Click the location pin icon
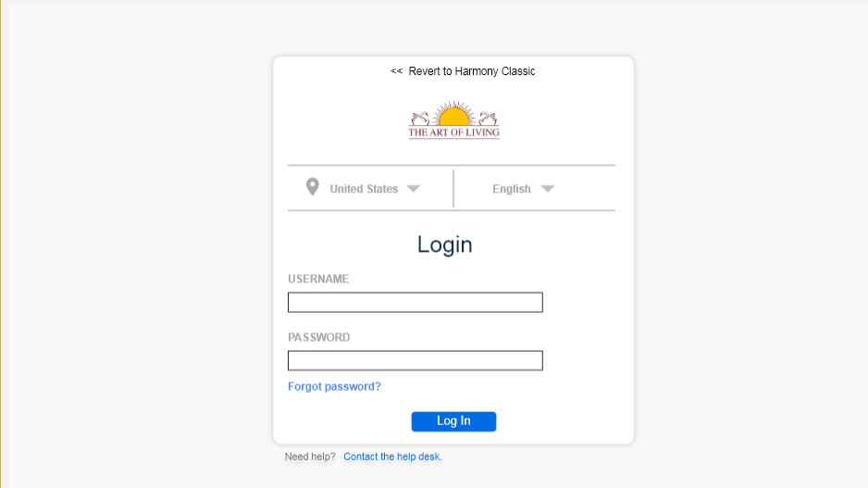This screenshot has width=868, height=488. point(312,187)
